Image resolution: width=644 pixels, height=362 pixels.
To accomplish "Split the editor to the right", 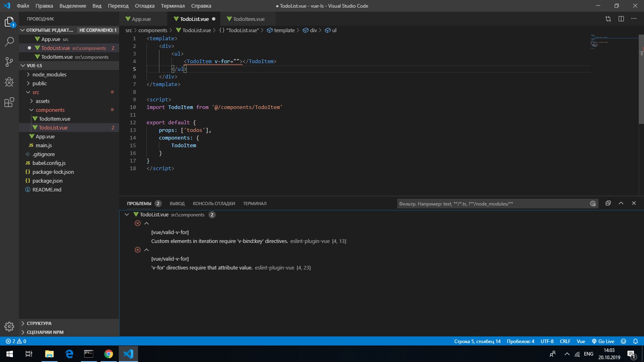I will click(x=621, y=19).
